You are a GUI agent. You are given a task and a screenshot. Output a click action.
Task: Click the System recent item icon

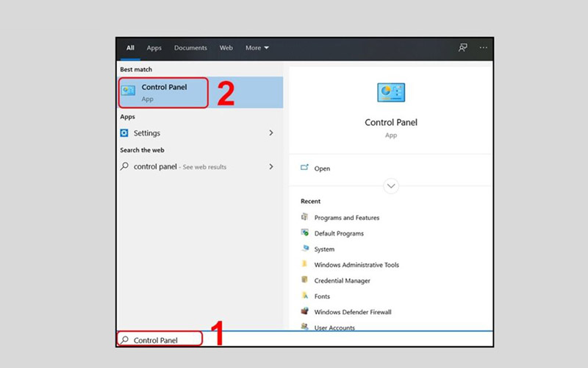305,249
